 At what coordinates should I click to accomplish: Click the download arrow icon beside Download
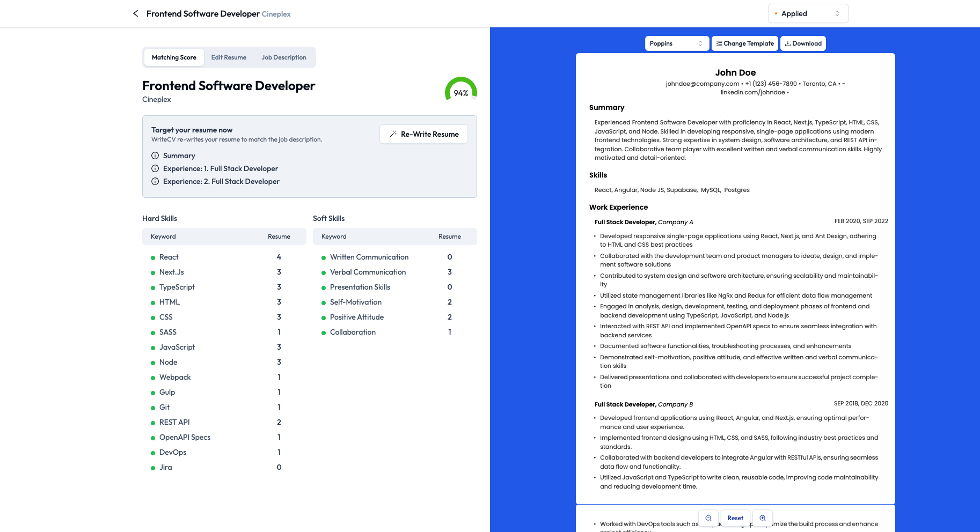(787, 43)
